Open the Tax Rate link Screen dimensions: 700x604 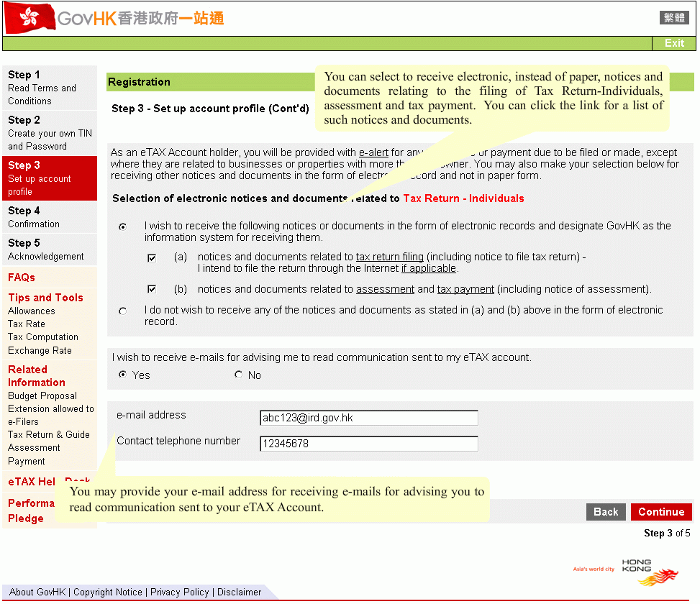click(27, 324)
